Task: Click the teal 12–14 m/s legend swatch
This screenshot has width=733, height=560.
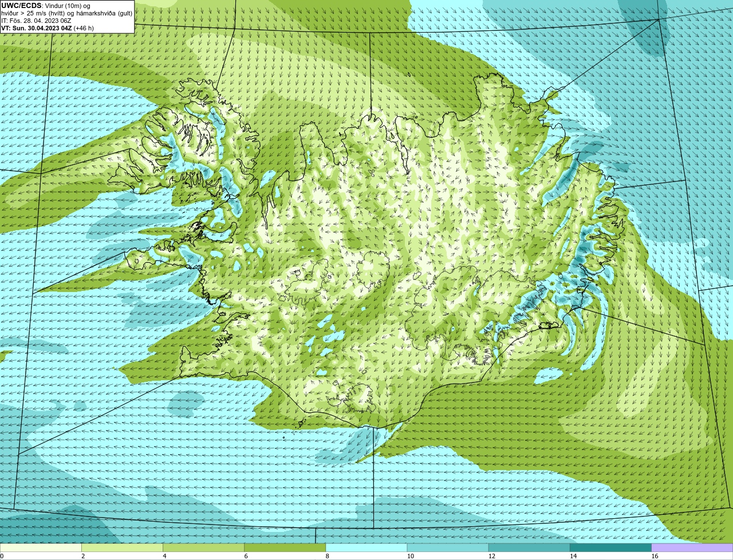Action: pyautogui.click(x=529, y=547)
